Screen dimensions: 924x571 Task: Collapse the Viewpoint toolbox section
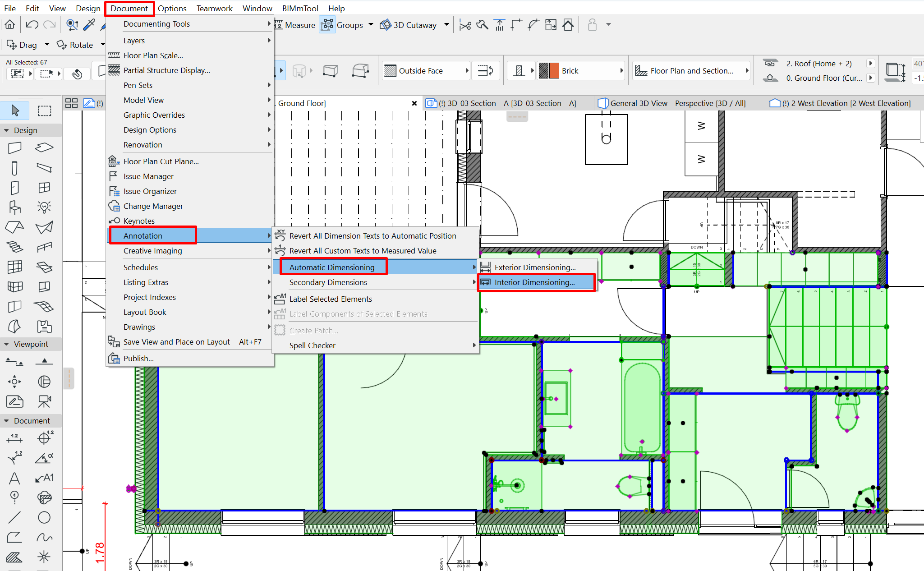pyautogui.click(x=6, y=344)
